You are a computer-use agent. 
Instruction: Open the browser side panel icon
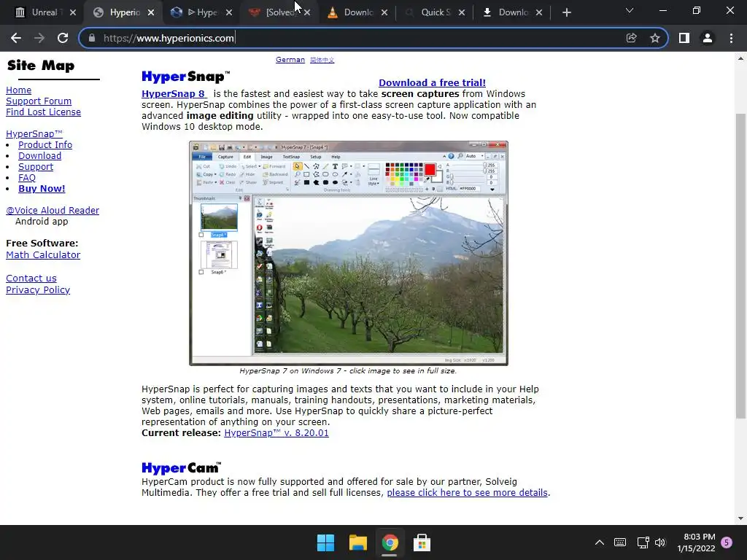pyautogui.click(x=684, y=38)
